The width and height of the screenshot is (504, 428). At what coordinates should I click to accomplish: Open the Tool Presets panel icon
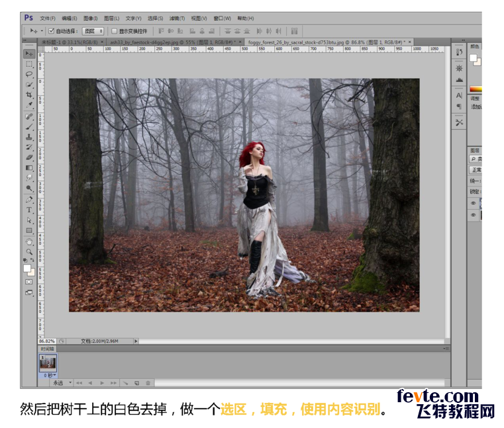pos(459,122)
